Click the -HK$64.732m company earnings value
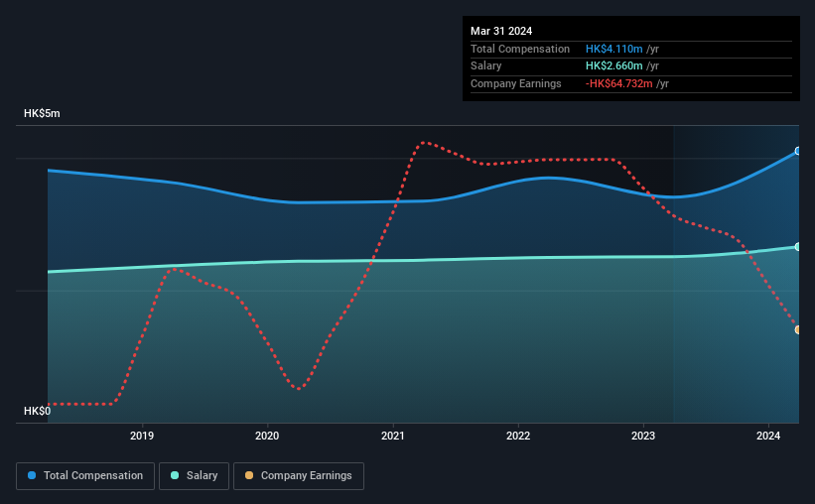This screenshot has width=815, height=504. pyautogui.click(x=618, y=83)
